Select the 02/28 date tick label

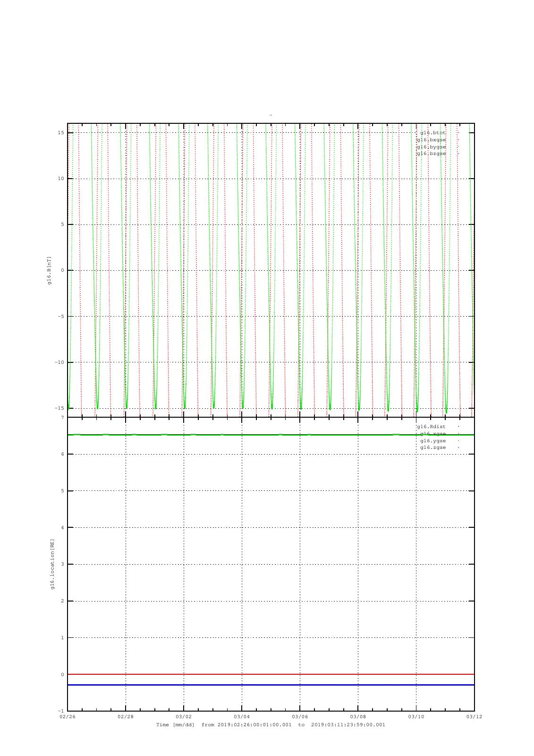click(x=126, y=716)
